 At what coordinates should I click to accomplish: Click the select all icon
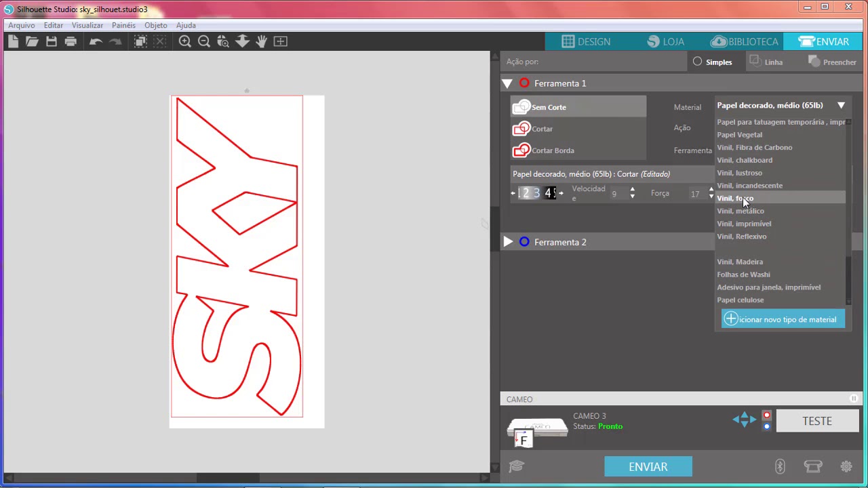tap(140, 41)
